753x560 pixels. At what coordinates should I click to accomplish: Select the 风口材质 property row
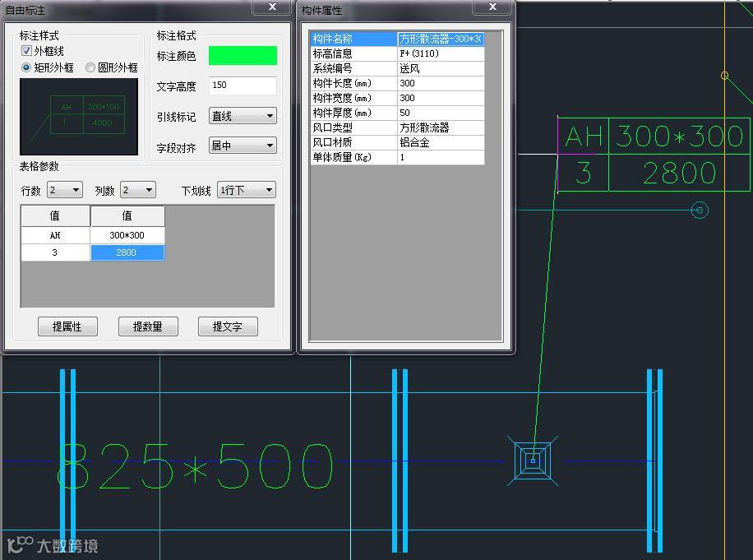pos(397,142)
